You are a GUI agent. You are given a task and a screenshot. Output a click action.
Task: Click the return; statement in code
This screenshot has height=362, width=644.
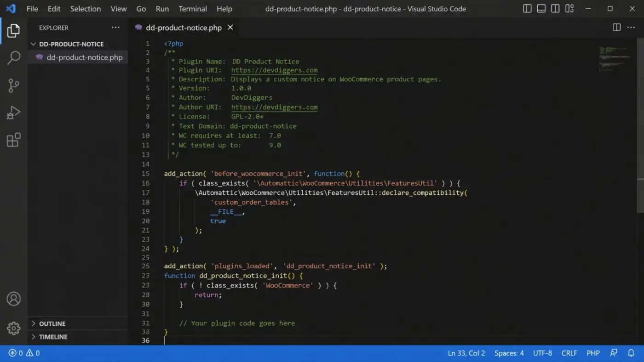208,295
